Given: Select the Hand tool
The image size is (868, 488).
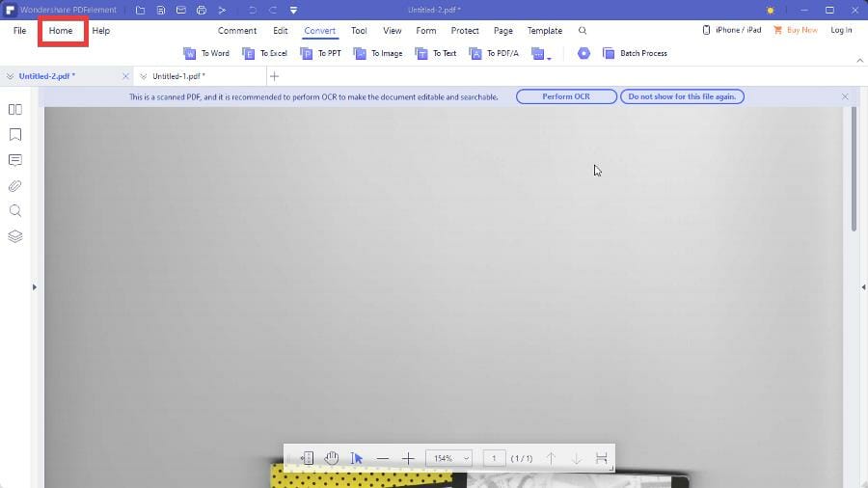Looking at the screenshot, I should tap(332, 458).
